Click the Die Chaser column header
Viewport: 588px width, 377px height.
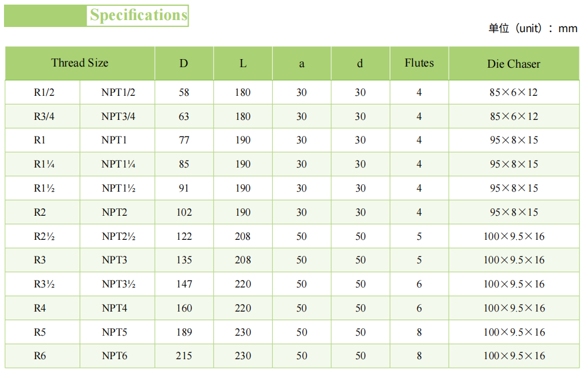point(513,64)
